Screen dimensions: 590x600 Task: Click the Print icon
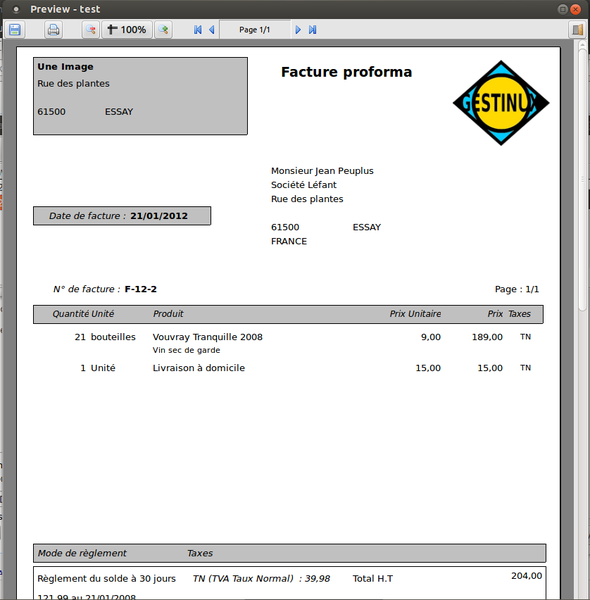53,30
